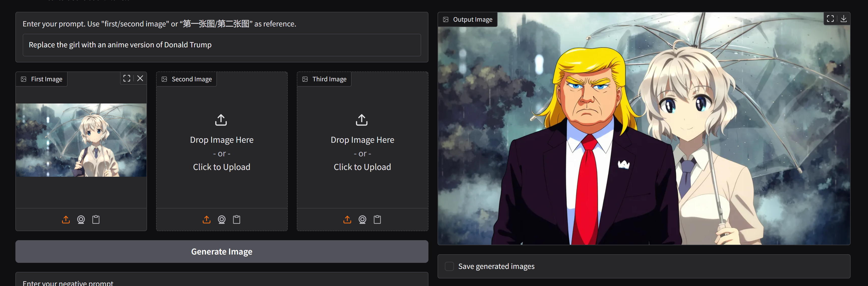Open webcam capture for Third Image
868x286 pixels.
click(363, 220)
